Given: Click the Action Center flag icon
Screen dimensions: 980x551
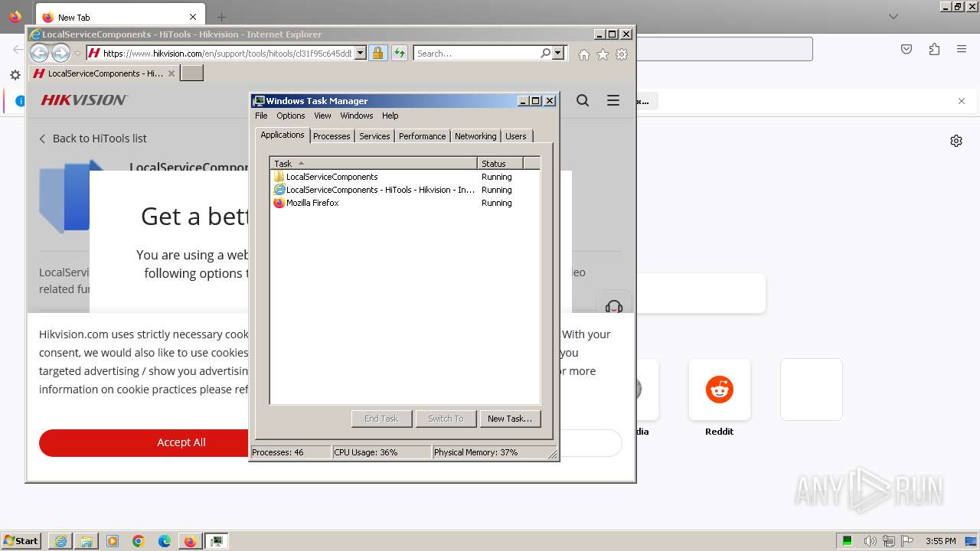Looking at the screenshot, I should point(906,541).
